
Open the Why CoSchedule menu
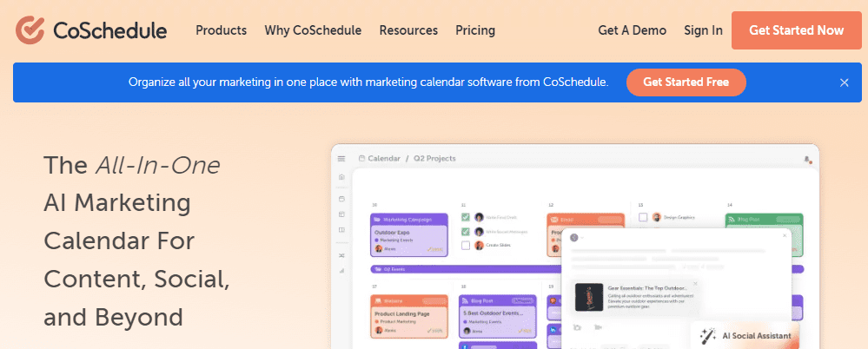pos(313,30)
